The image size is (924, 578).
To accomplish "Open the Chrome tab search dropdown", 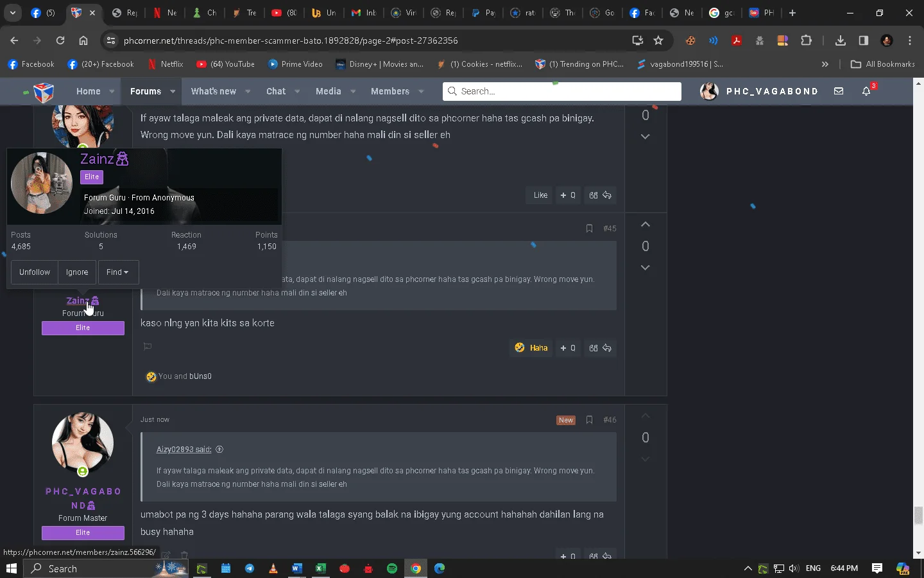I will point(12,13).
